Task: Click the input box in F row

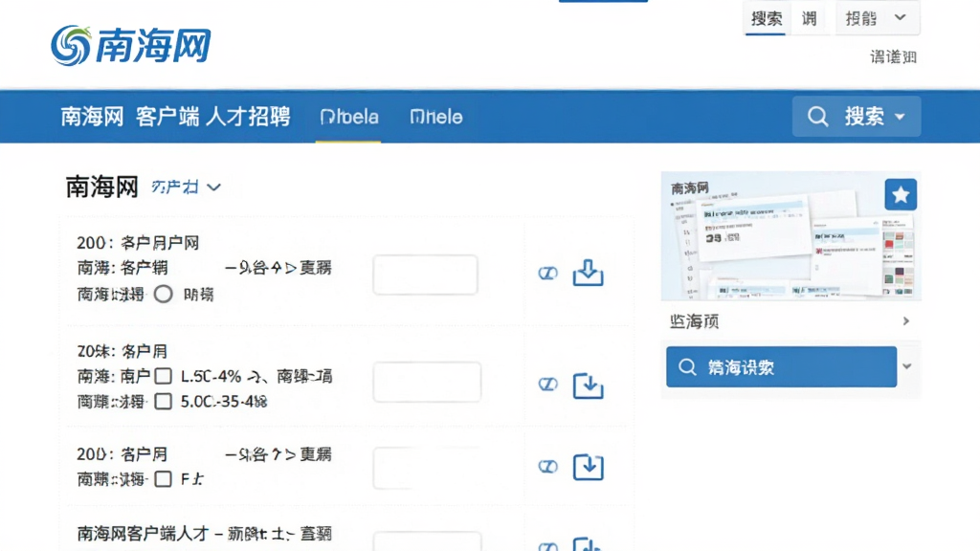Action: tap(428, 468)
